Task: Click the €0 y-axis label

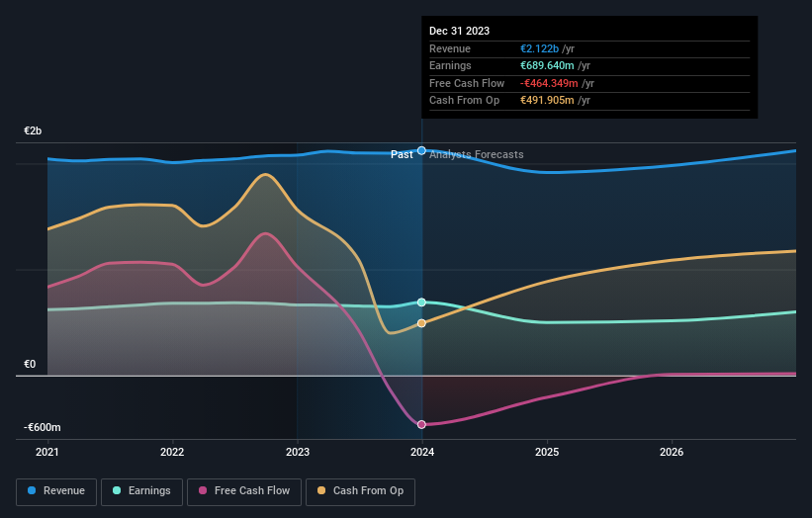Action: 30,365
